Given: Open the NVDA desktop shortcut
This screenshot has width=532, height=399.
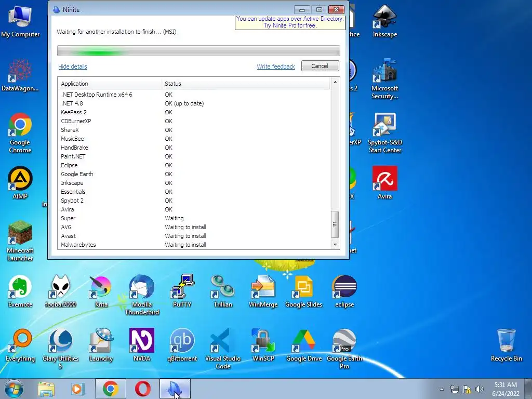Looking at the screenshot, I should click(x=142, y=345).
